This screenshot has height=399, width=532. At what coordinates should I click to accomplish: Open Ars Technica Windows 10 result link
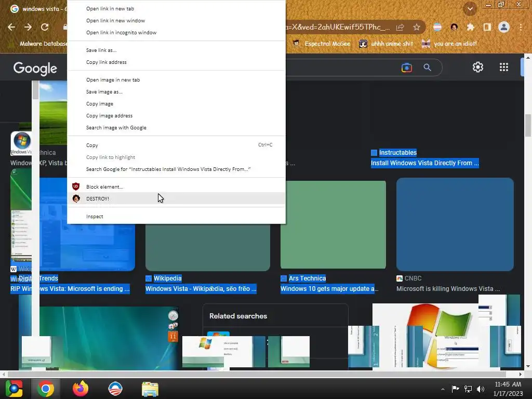(329, 289)
